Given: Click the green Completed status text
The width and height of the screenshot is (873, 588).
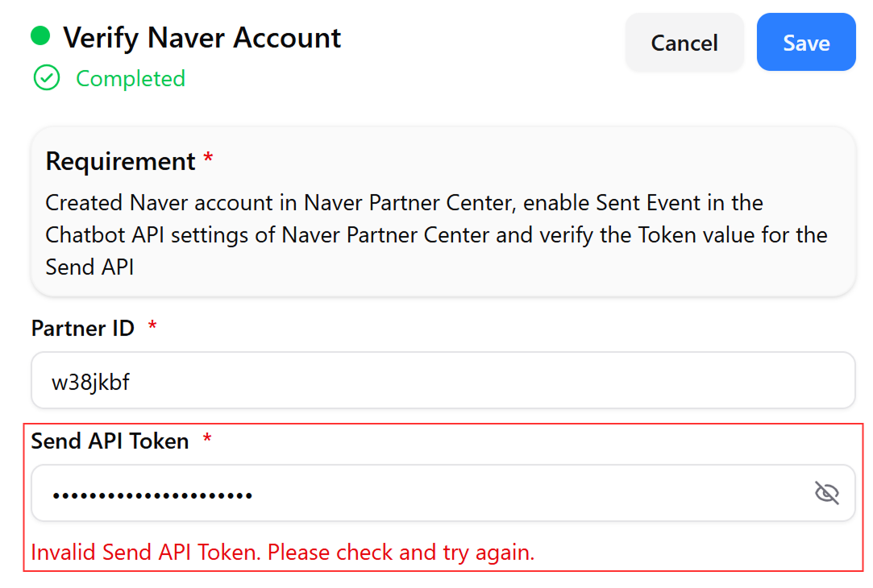Looking at the screenshot, I should pos(131,78).
